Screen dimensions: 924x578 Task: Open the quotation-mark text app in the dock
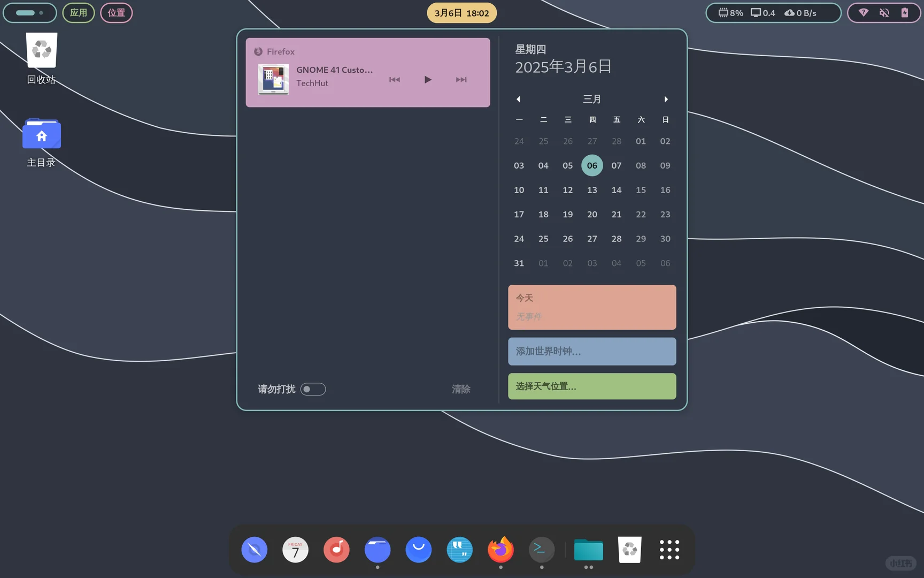(x=460, y=550)
